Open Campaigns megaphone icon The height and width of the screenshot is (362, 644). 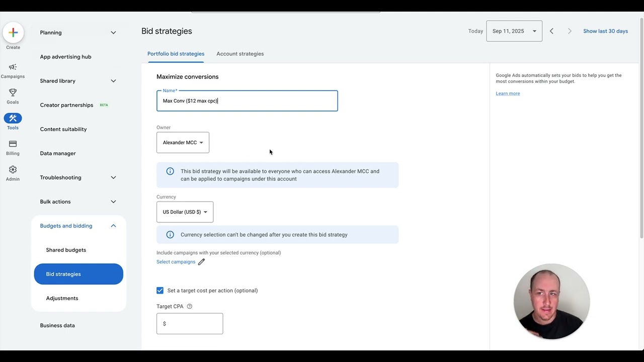coord(13,67)
